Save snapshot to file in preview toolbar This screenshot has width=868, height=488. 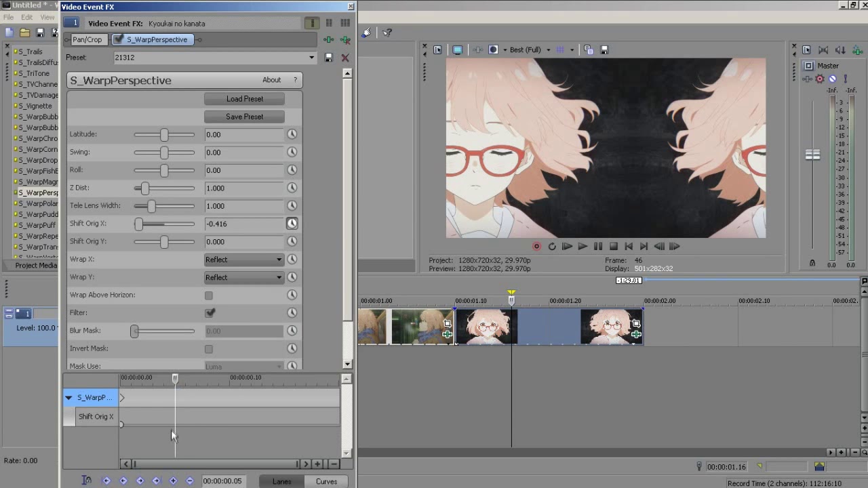pyautogui.click(x=604, y=50)
